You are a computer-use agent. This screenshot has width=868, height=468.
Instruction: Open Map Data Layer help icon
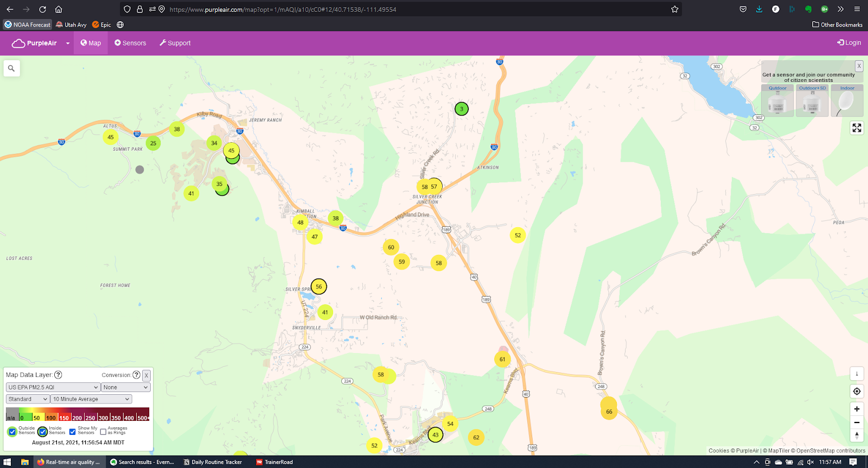(58, 375)
